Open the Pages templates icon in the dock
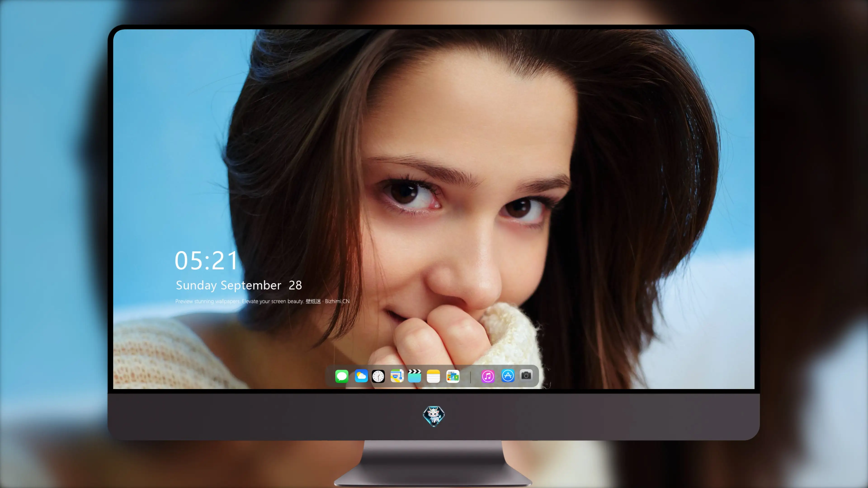Viewport: 868px width, 488px height. pyautogui.click(x=453, y=376)
